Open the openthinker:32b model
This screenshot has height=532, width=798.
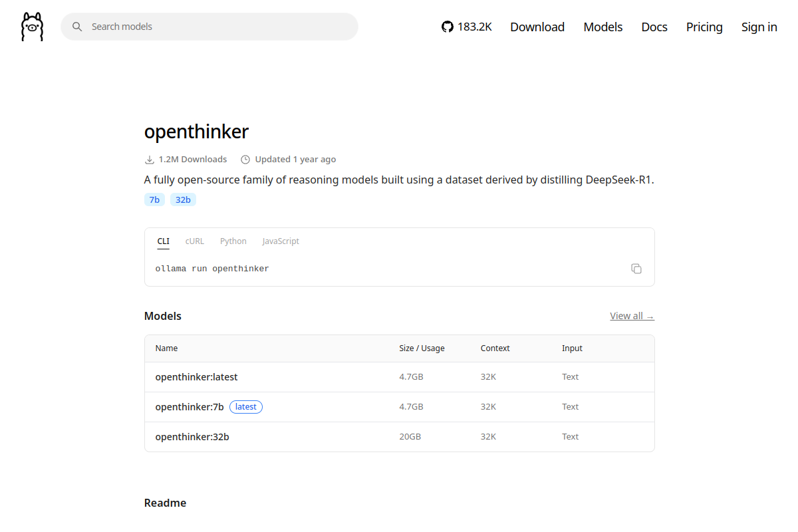pos(192,437)
